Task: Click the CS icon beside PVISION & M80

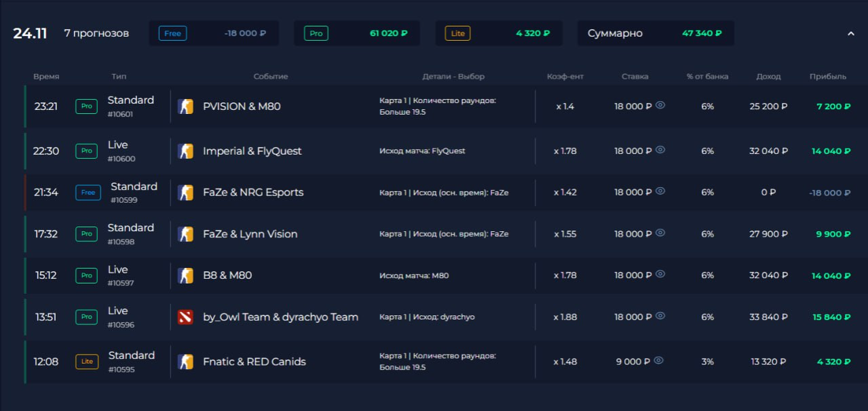Action: [x=185, y=106]
